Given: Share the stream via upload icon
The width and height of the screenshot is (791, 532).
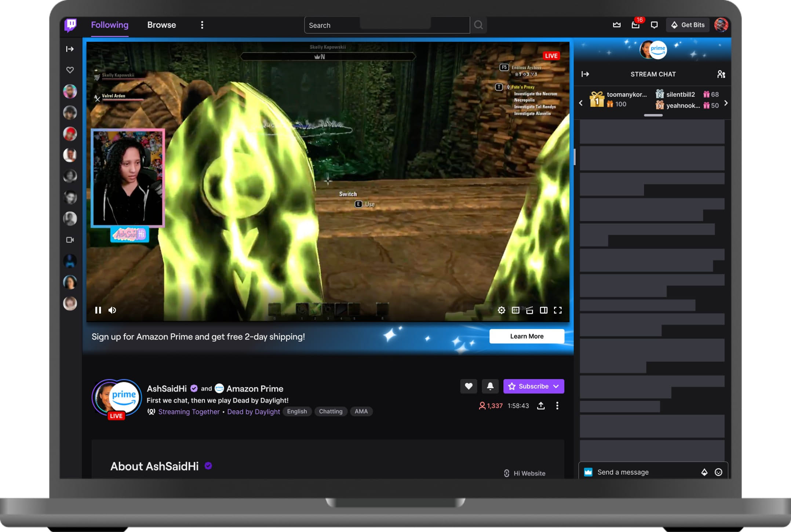Looking at the screenshot, I should pos(541,405).
